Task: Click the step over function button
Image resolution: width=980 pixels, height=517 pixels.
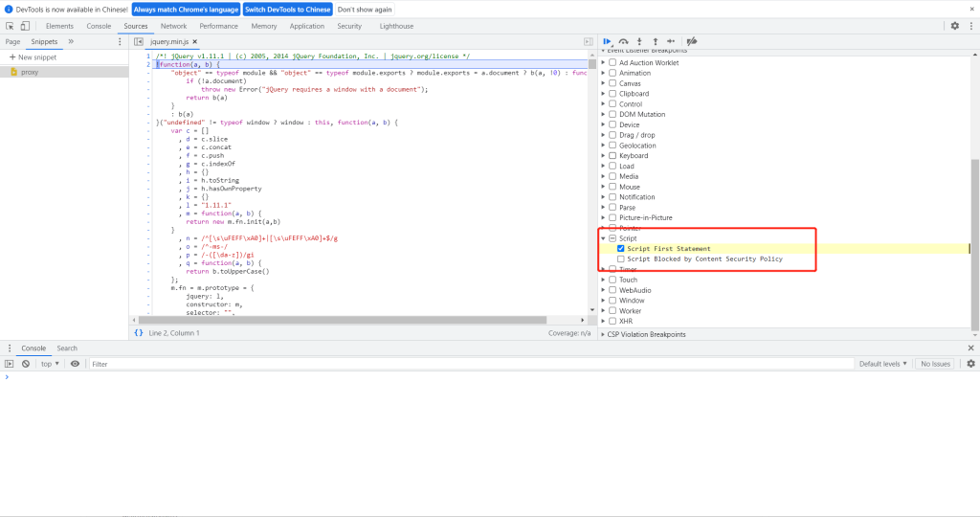Action: click(x=624, y=42)
